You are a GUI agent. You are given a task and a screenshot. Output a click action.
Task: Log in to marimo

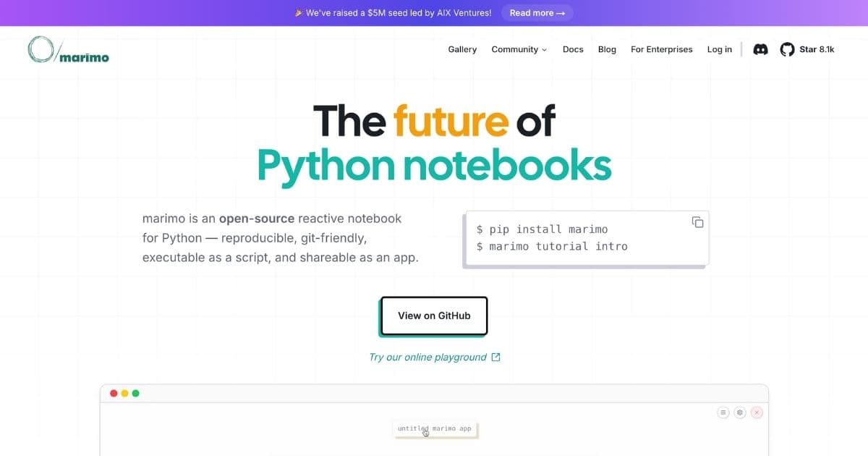(719, 49)
